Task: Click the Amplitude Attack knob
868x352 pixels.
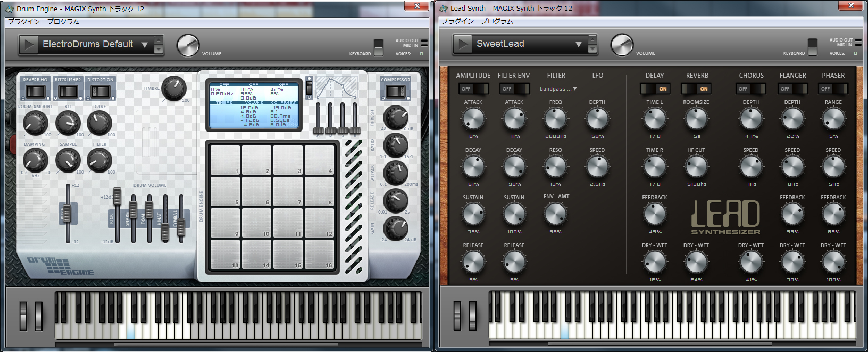Action: (x=473, y=119)
